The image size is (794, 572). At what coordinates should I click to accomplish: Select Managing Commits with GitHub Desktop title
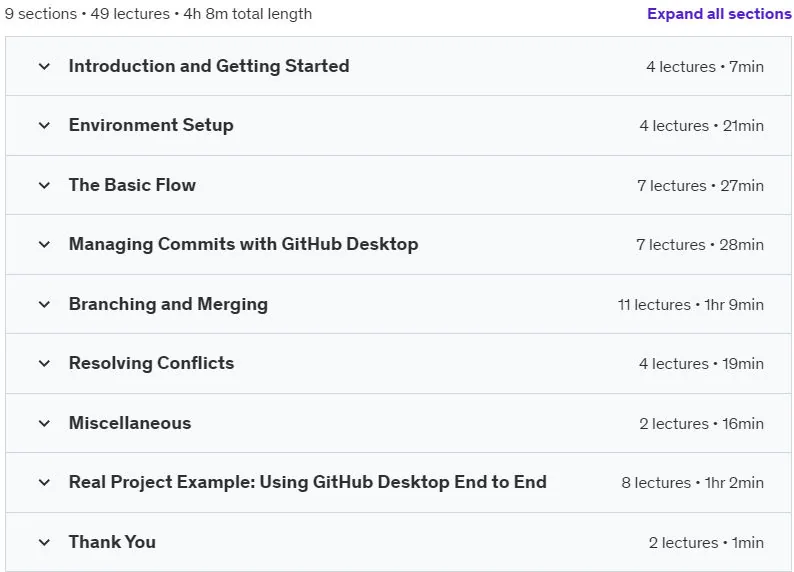(244, 244)
